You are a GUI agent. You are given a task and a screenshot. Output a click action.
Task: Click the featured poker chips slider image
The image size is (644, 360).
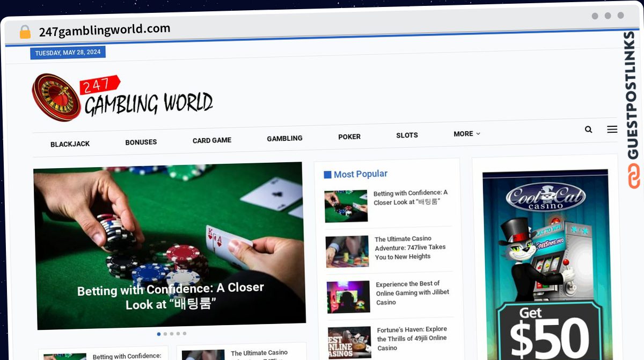[x=170, y=246]
